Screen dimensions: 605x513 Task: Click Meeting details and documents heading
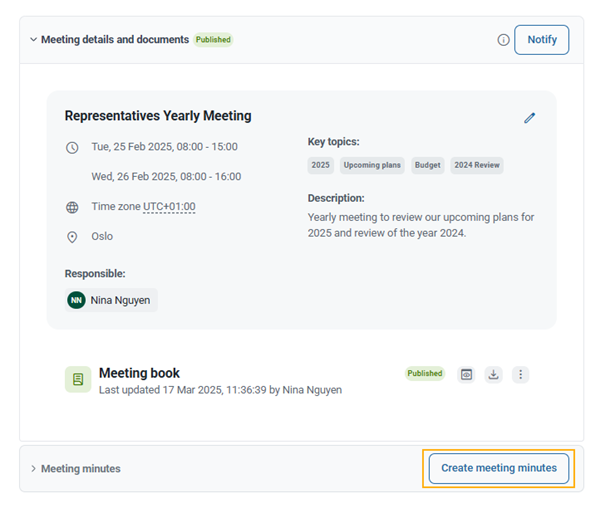click(115, 40)
